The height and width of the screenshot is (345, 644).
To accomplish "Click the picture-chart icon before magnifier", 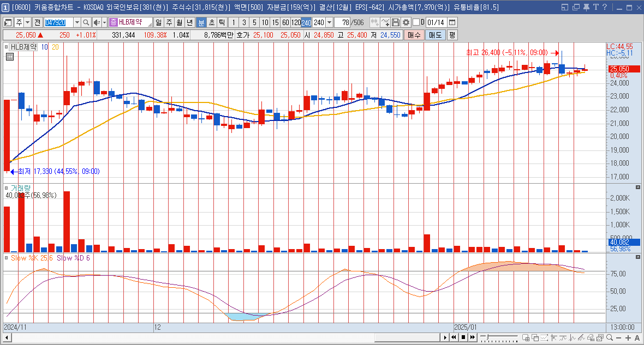I will [x=600, y=337].
